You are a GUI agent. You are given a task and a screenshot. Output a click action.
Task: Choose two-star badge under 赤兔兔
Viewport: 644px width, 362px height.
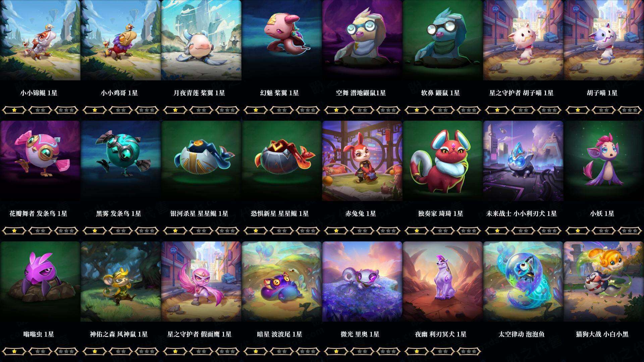[362, 231]
